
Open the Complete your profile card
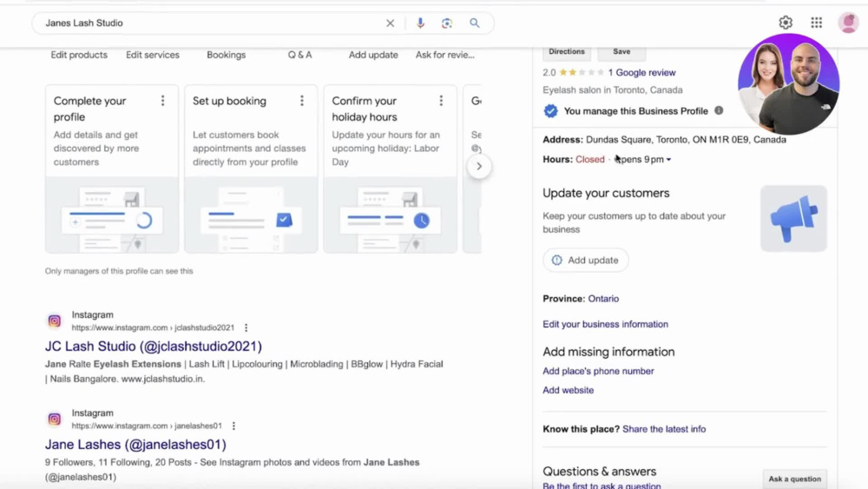112,169
